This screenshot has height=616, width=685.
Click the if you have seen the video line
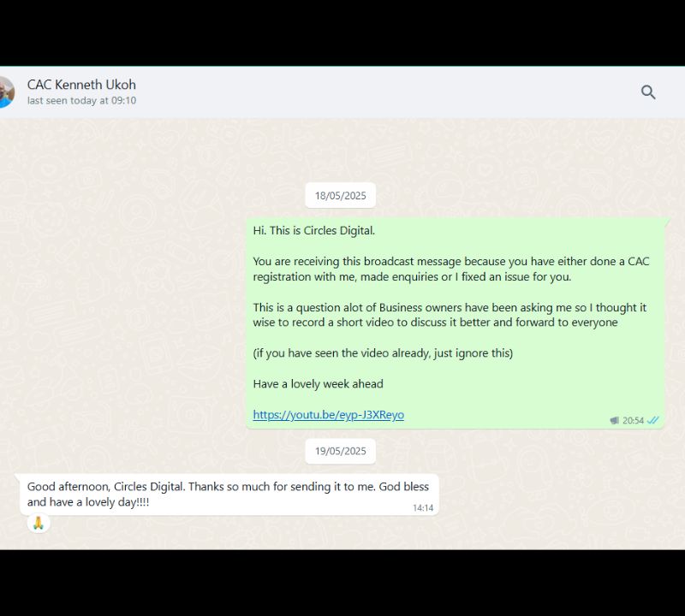pos(383,352)
